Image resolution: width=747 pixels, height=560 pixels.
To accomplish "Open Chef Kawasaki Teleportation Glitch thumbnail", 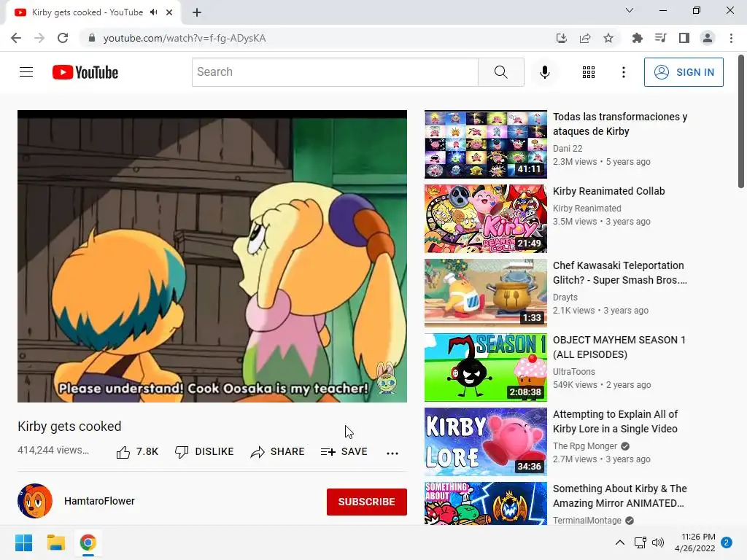I will click(x=485, y=293).
